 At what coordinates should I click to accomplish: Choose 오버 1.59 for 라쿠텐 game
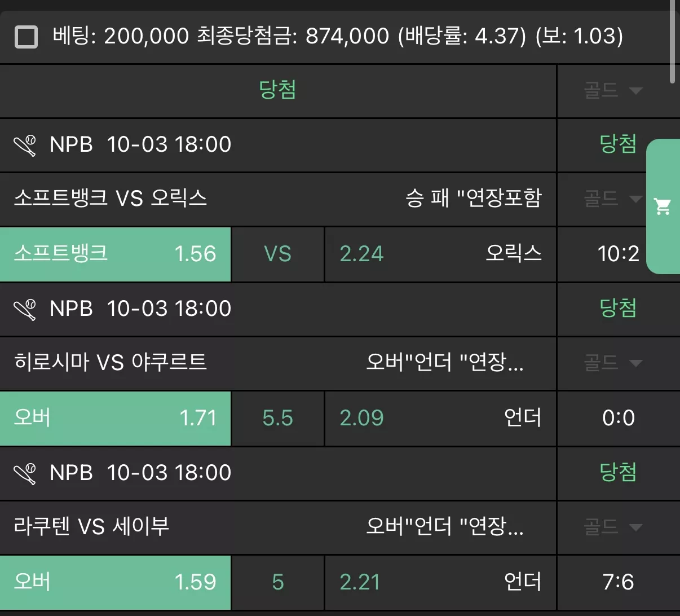(x=115, y=583)
